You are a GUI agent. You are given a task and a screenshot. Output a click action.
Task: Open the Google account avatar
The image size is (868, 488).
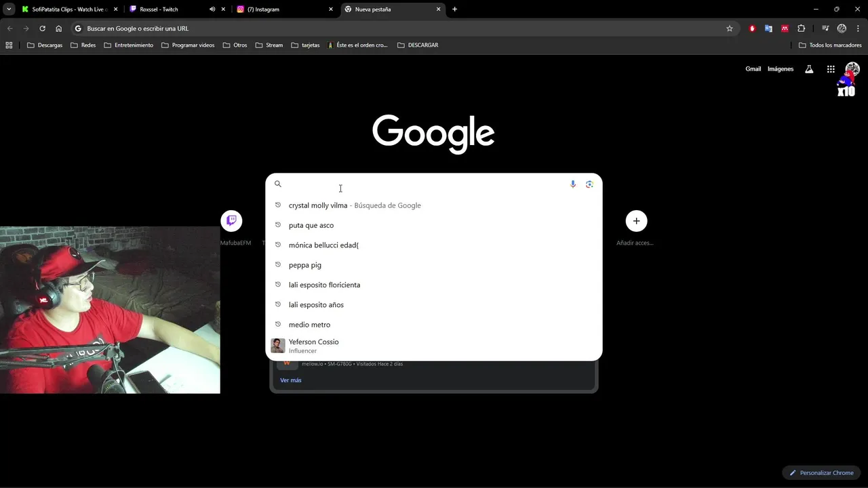click(852, 69)
